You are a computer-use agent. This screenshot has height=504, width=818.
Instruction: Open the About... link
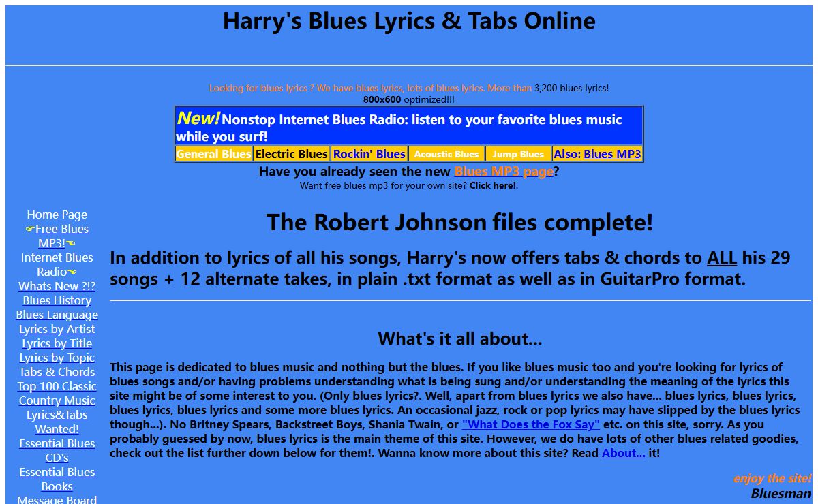pyautogui.click(x=623, y=452)
